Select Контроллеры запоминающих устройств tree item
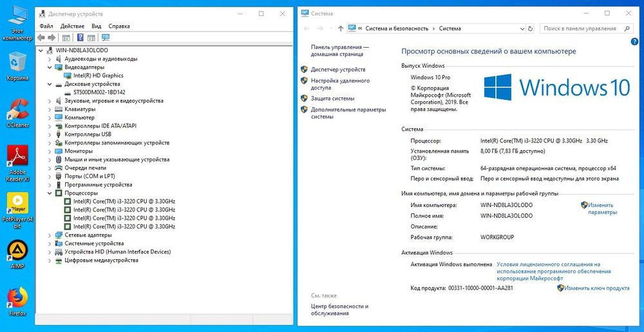 coord(117,142)
